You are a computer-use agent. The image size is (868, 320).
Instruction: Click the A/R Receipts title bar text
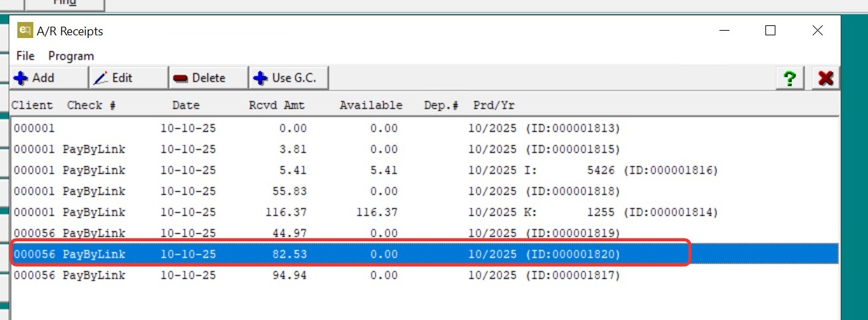click(70, 31)
